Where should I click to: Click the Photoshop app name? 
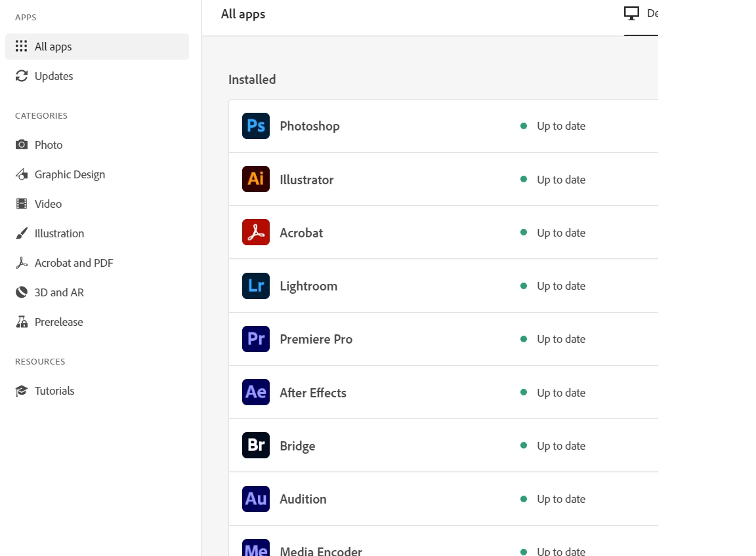click(x=310, y=127)
